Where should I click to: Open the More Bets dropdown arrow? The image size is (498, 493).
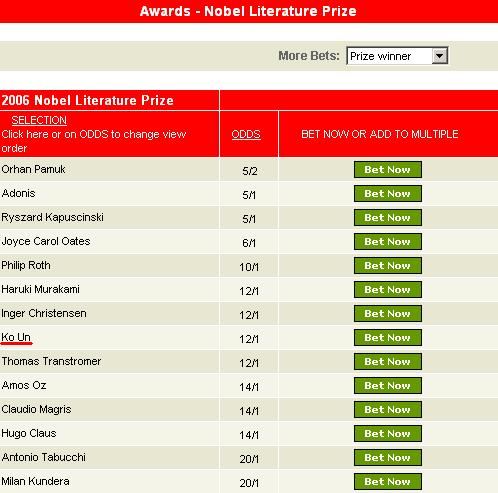point(439,56)
